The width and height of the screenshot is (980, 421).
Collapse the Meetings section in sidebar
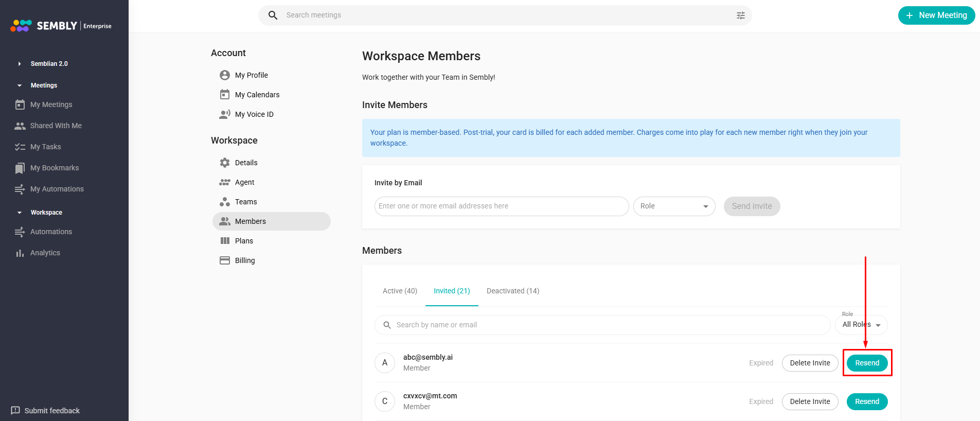point(20,85)
